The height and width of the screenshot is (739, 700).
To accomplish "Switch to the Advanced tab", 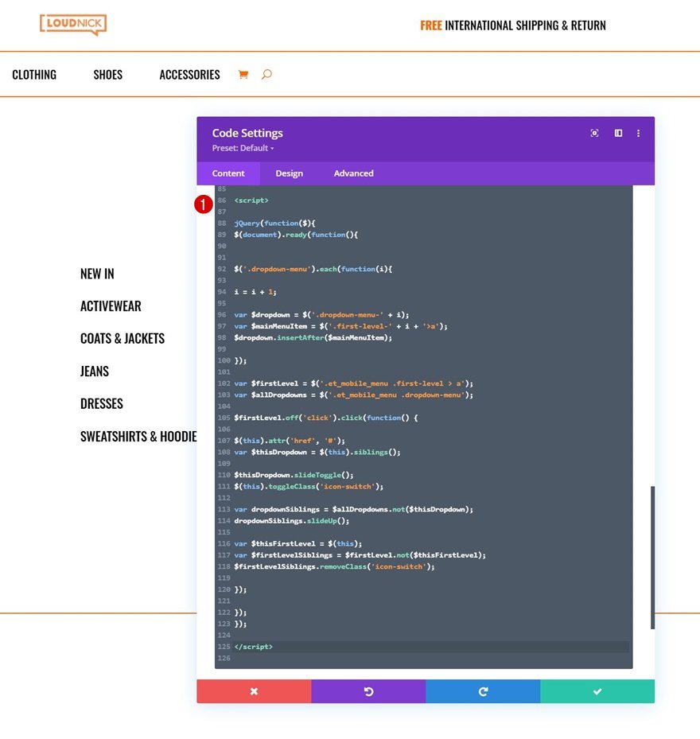I will click(353, 173).
